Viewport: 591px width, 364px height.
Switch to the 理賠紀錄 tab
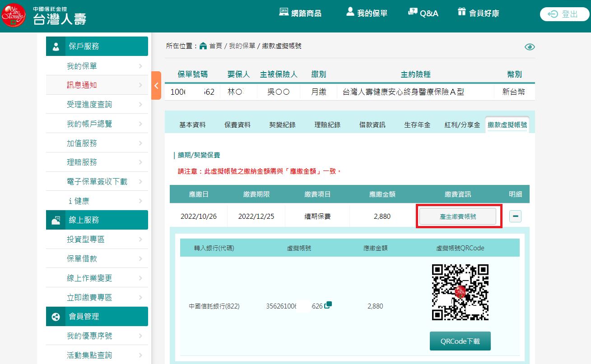[328, 125]
